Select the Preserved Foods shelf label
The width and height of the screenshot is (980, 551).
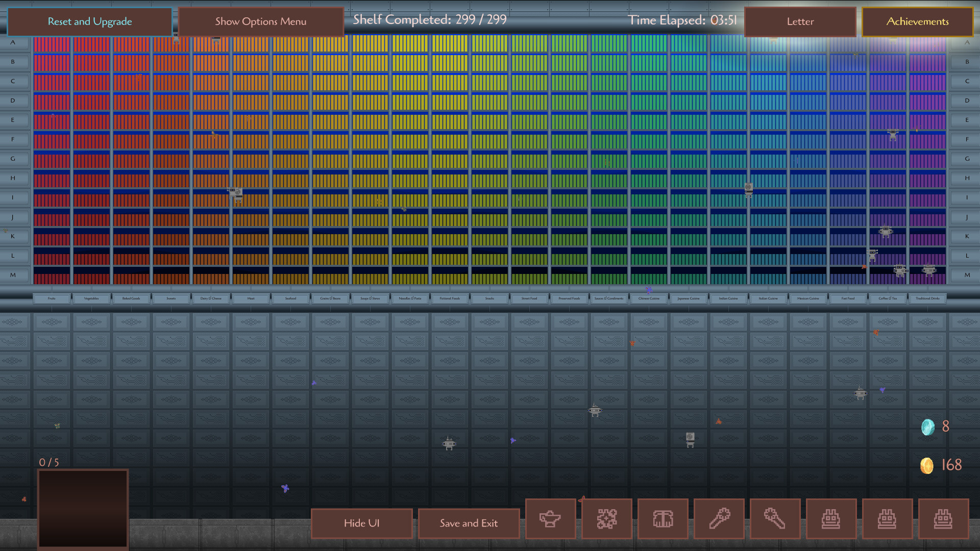(569, 298)
